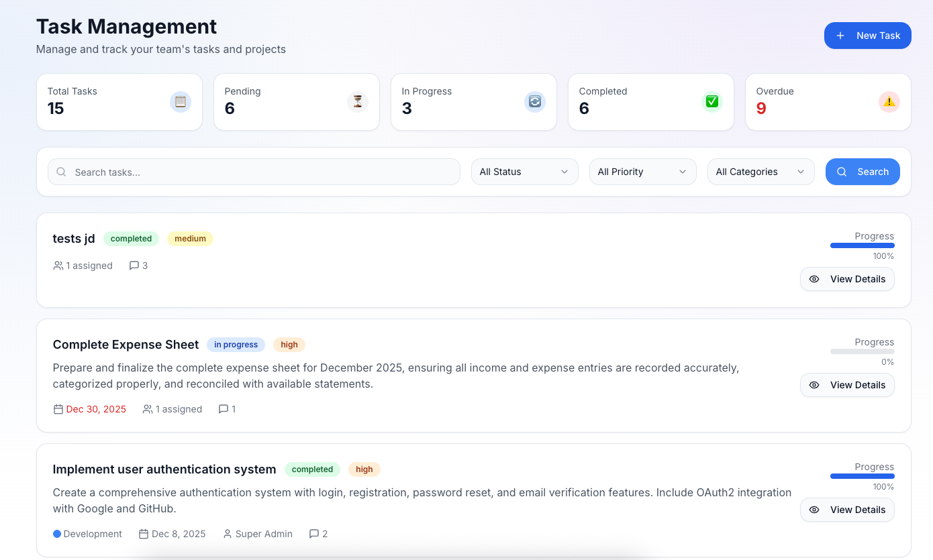Click the In Progress sync icon
The height and width of the screenshot is (560, 933).
pos(534,101)
